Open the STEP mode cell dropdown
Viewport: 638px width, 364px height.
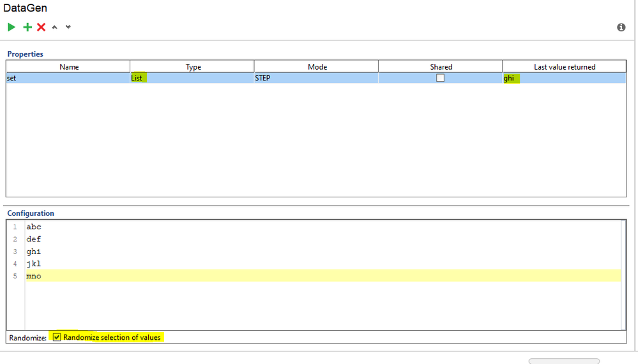tap(315, 78)
